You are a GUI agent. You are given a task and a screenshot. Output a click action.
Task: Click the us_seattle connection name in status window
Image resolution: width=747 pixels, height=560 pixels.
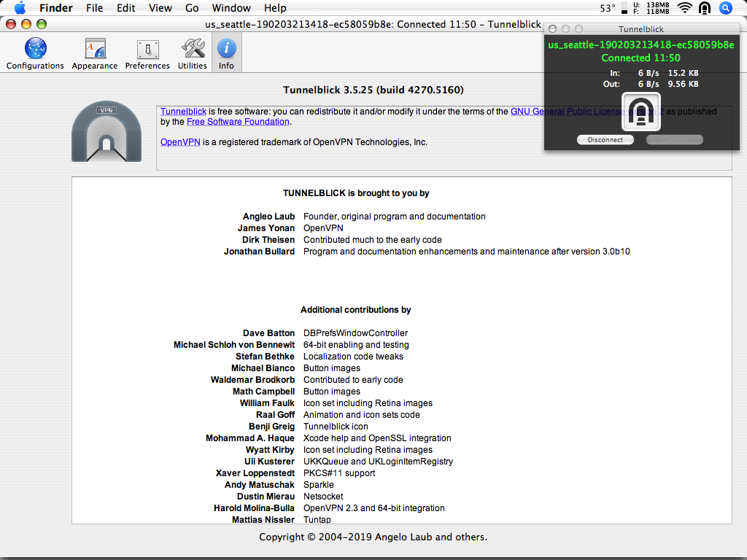click(x=640, y=44)
